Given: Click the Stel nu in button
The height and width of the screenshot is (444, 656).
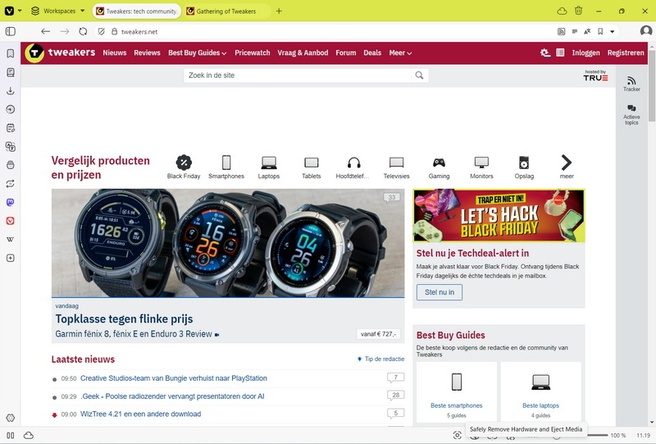Looking at the screenshot, I should coord(439,292).
